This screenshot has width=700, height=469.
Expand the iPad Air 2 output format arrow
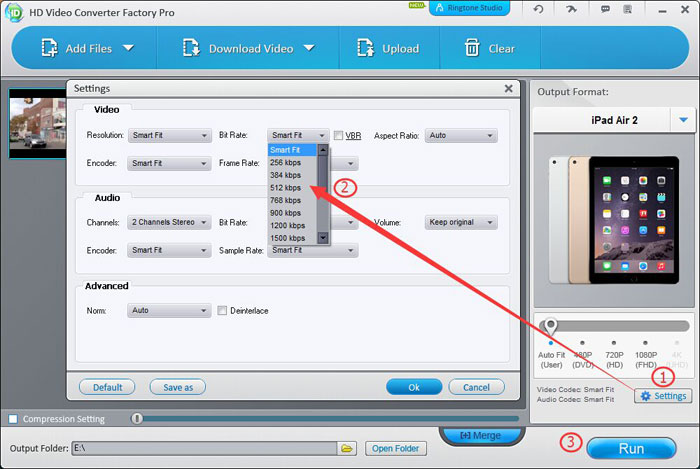(x=683, y=120)
